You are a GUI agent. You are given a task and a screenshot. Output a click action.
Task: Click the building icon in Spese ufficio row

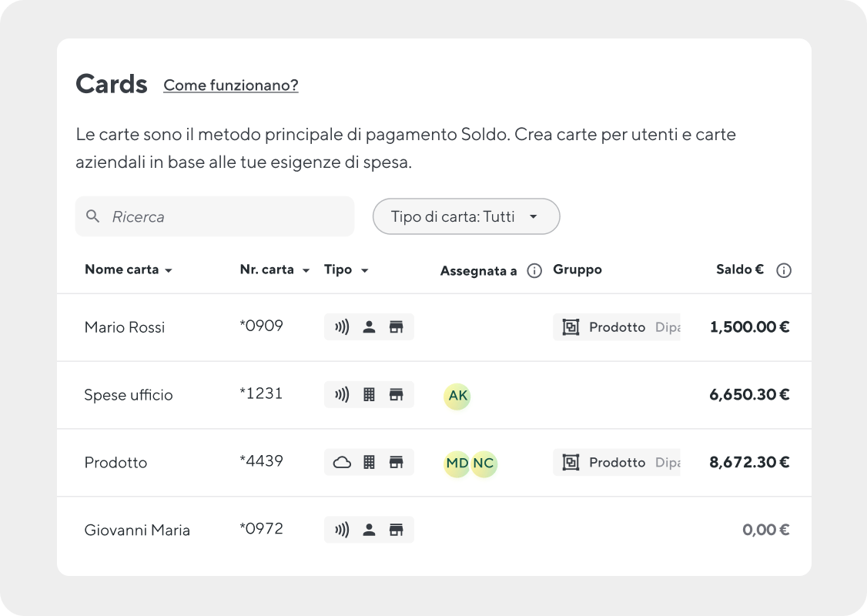pos(369,395)
